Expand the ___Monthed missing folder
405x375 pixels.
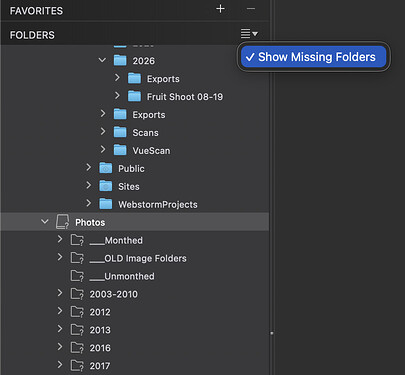click(x=60, y=240)
